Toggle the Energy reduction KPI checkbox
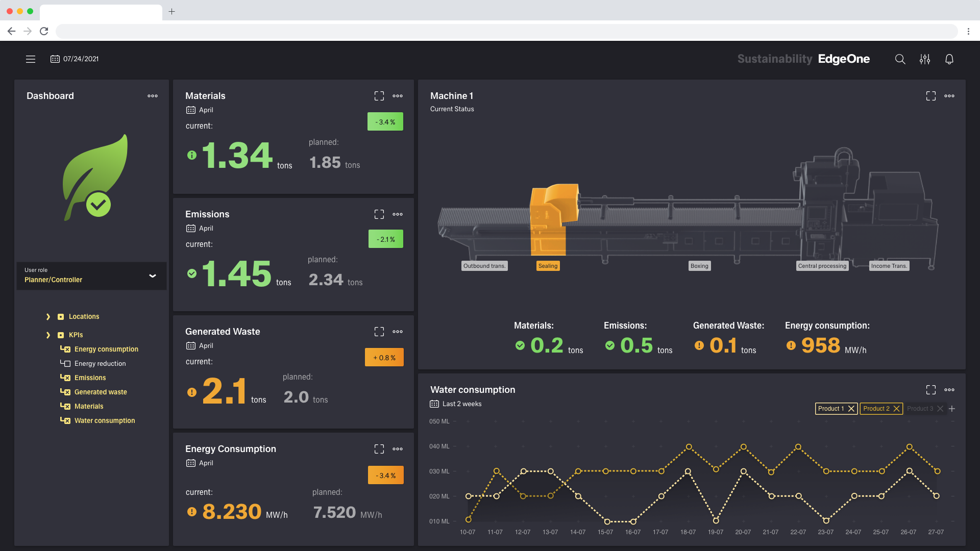 pyautogui.click(x=66, y=364)
